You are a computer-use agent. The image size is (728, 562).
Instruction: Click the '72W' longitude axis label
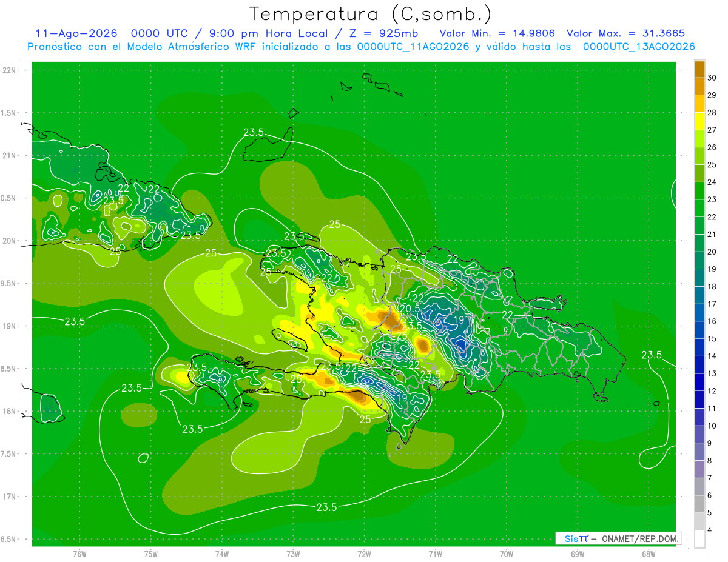[x=364, y=554]
